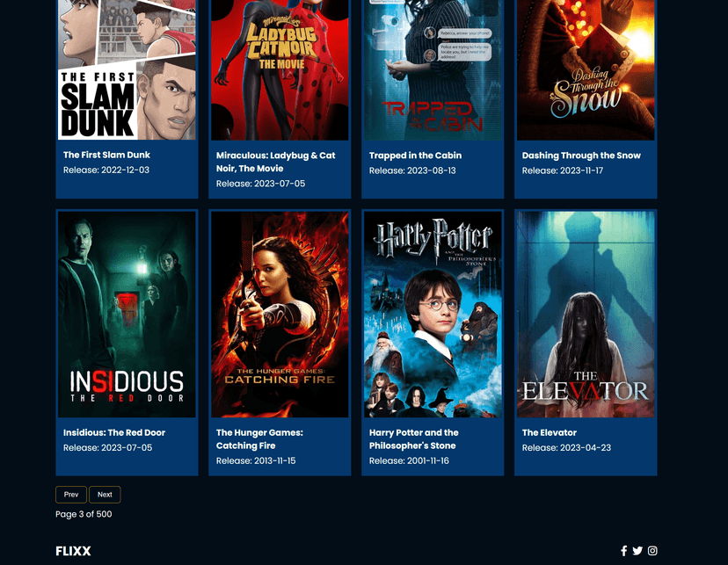The width and height of the screenshot is (728, 565).
Task: Open The First Slam Dunk poster
Action: (x=127, y=69)
